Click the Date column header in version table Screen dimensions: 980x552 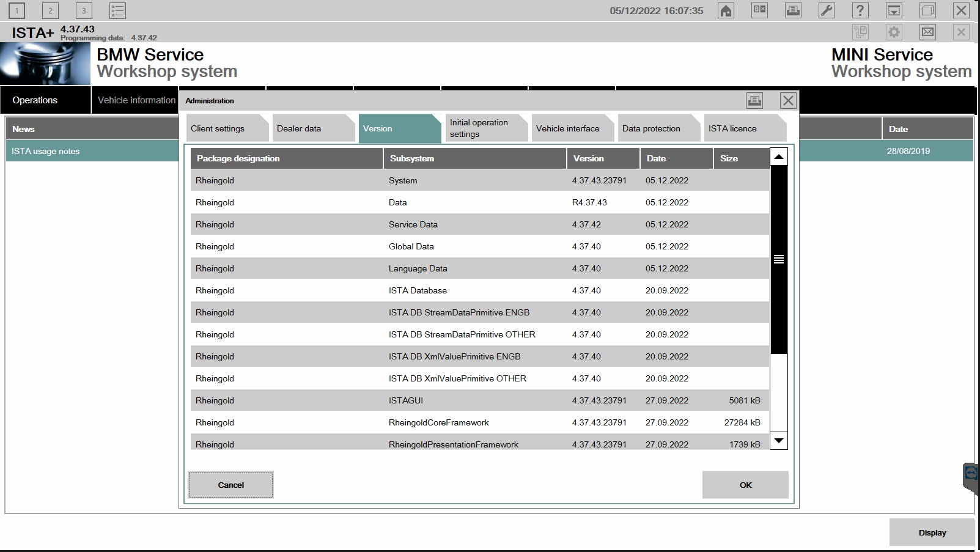(677, 158)
